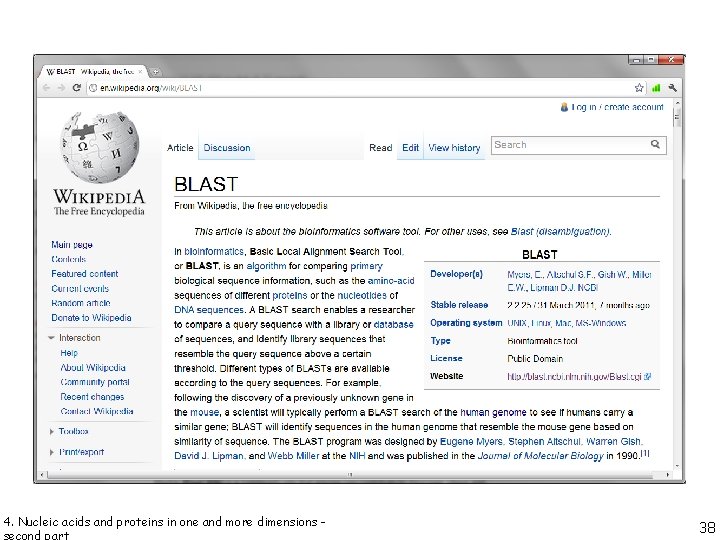Collapse the Interaction sidebar section
Screen dimensions: 720x540
[51, 338]
